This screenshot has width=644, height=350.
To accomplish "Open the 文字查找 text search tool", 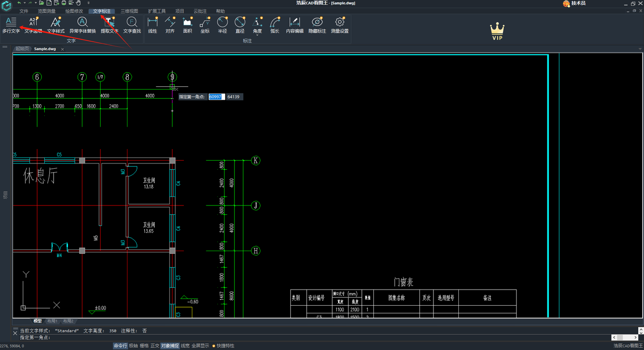I will point(132,25).
